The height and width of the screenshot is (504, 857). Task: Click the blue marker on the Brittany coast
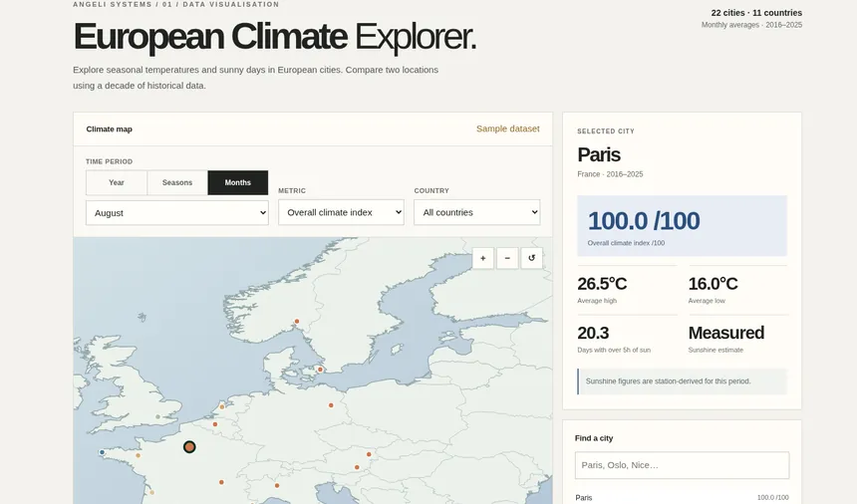(102, 452)
